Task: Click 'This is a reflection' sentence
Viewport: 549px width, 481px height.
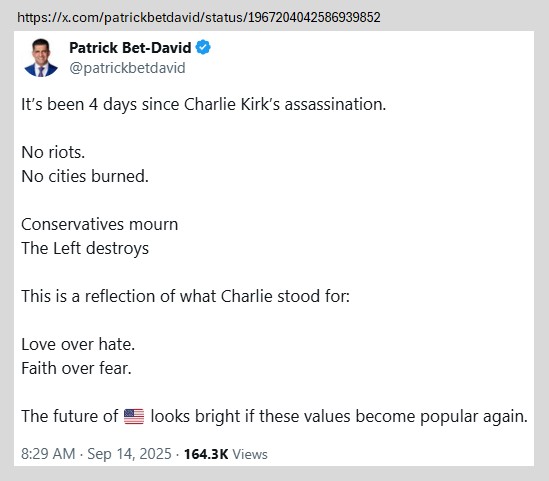Action: coord(186,296)
